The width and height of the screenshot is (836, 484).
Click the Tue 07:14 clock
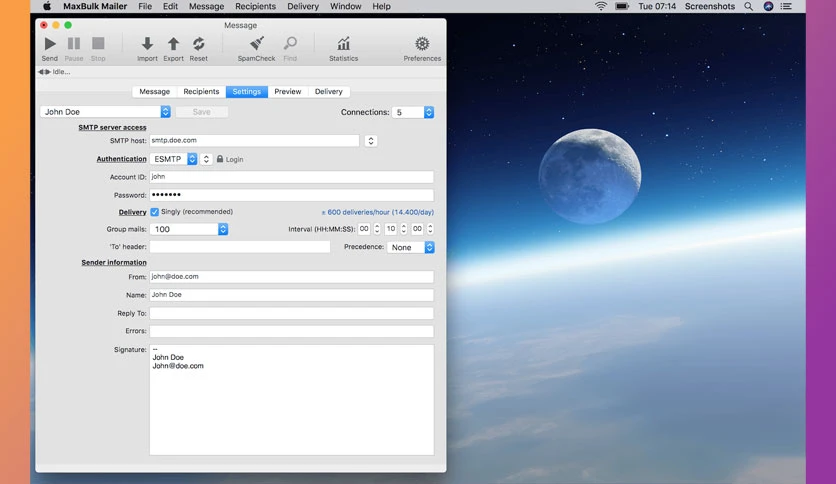click(657, 6)
